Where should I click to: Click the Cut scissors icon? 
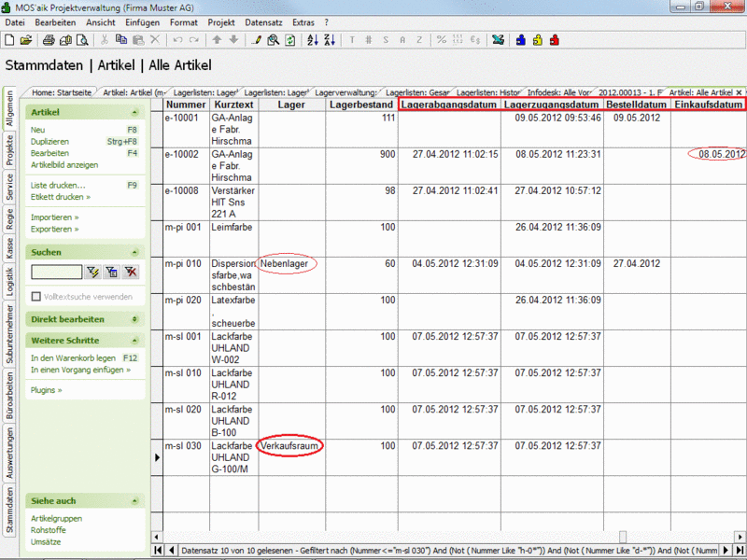click(105, 40)
